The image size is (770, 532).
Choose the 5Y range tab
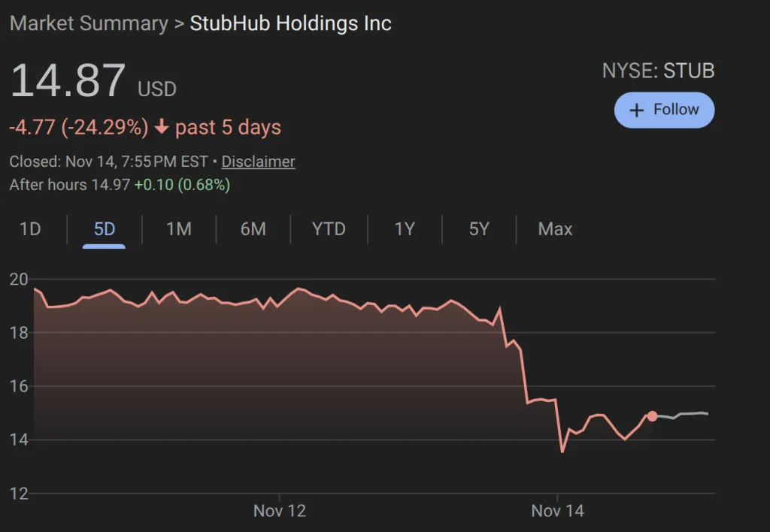pyautogui.click(x=479, y=229)
